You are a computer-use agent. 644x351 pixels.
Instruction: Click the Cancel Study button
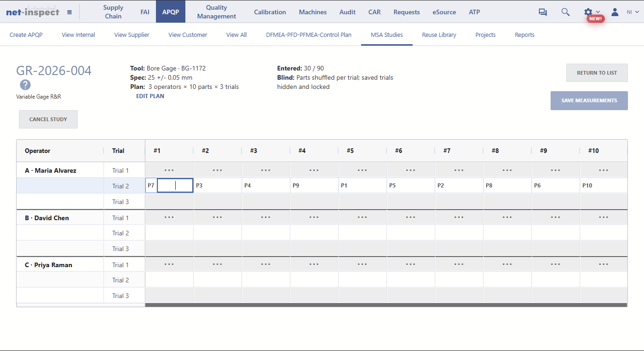pos(48,119)
